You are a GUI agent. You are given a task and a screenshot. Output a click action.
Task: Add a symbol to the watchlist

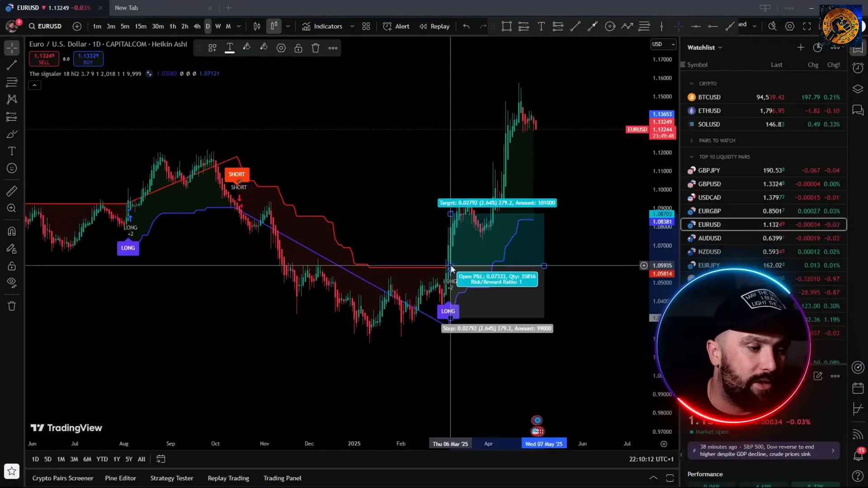pyautogui.click(x=801, y=47)
